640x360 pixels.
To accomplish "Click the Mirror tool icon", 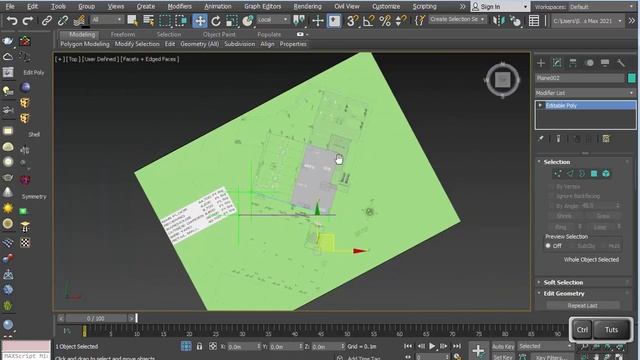I will coord(499,21).
